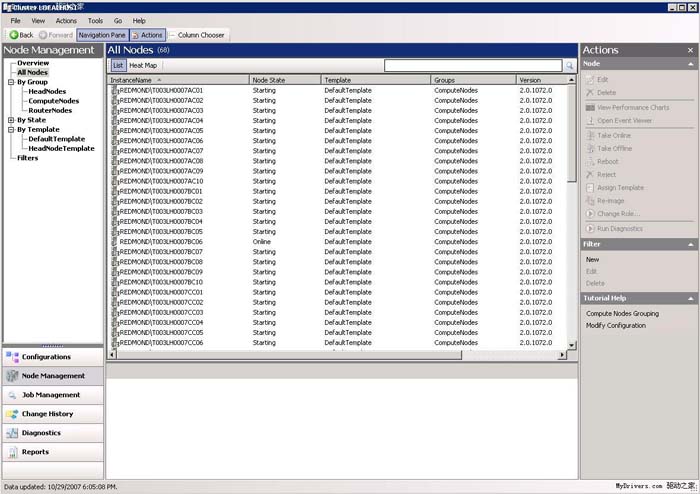Open the Reports section

point(35,452)
